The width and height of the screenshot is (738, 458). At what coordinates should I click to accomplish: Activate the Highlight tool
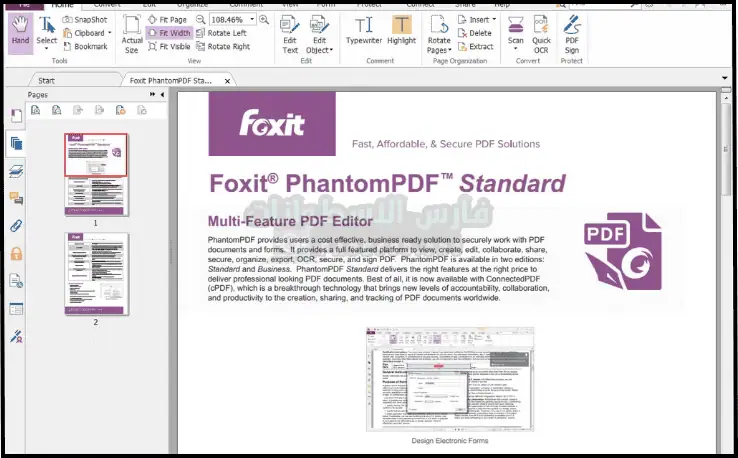402,33
